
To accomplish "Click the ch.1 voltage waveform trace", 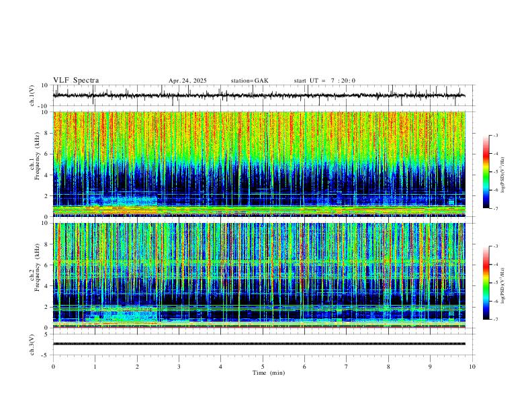I will pyautogui.click(x=259, y=95).
